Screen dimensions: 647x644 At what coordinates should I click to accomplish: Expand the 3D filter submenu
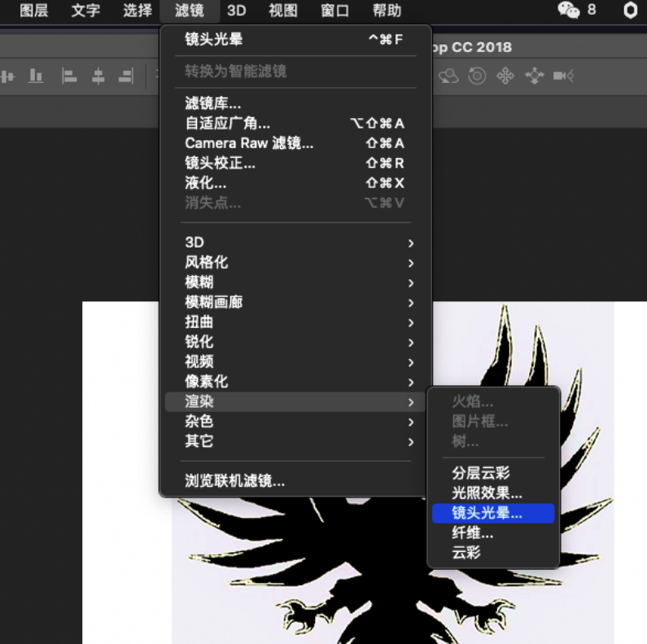(295, 243)
